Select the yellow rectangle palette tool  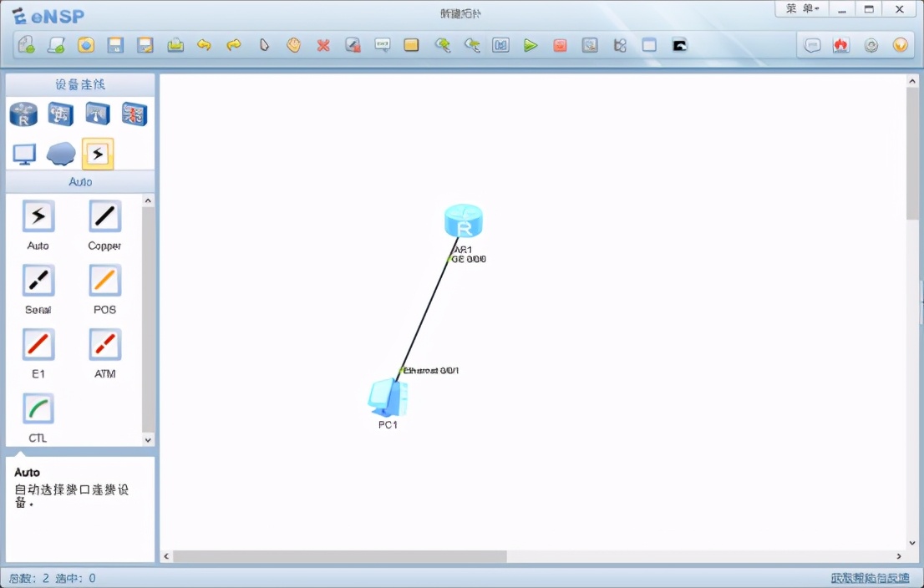[x=411, y=45]
